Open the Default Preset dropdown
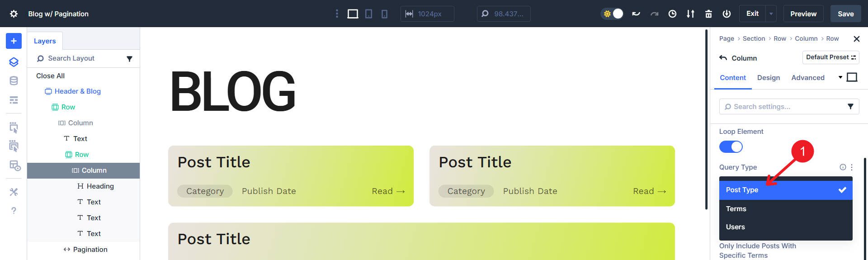The height and width of the screenshot is (260, 868). (830, 57)
